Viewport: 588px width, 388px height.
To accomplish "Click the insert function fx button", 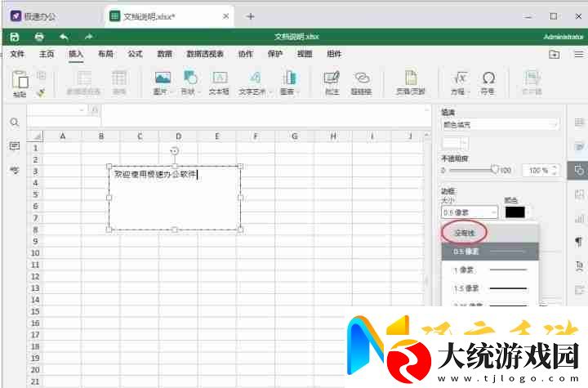I will 95,110.
